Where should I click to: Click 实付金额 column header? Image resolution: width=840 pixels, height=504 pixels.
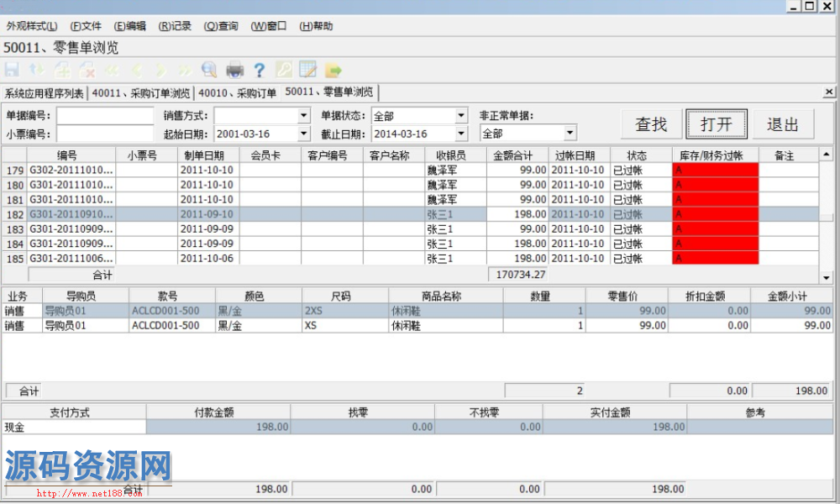pyautogui.click(x=615, y=412)
